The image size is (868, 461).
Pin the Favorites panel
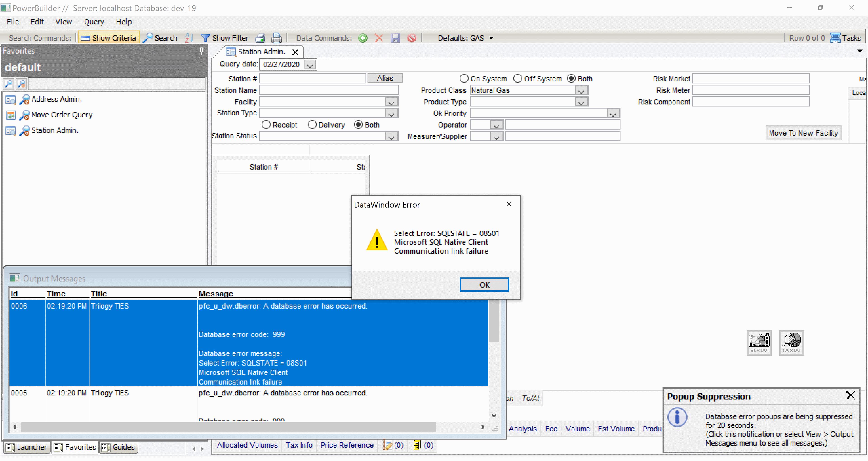pyautogui.click(x=201, y=51)
